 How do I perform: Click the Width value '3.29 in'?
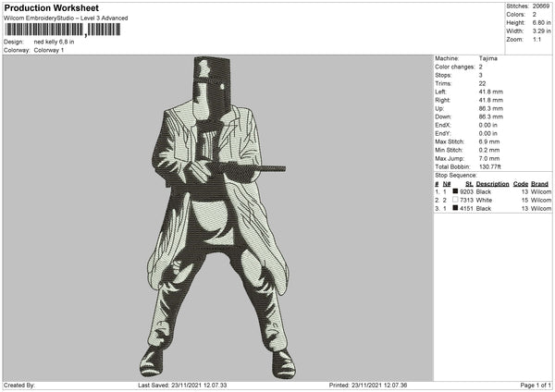coord(542,31)
